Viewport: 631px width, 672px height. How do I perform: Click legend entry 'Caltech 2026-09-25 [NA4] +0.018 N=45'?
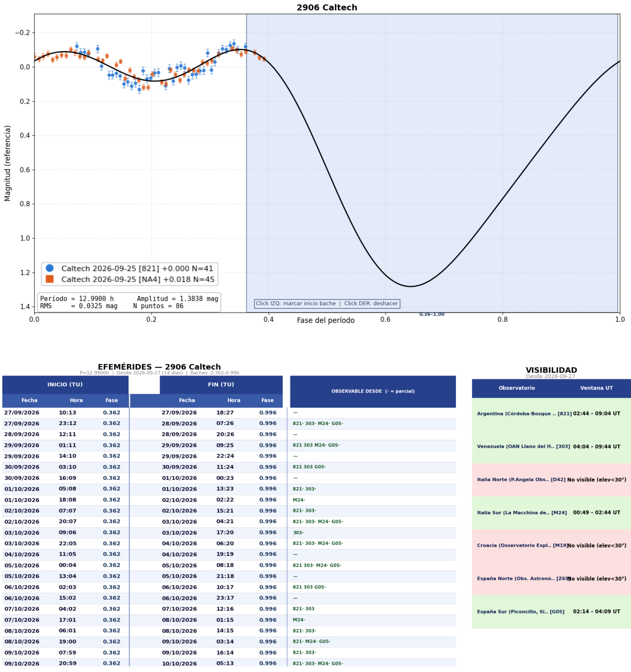[x=138, y=279]
